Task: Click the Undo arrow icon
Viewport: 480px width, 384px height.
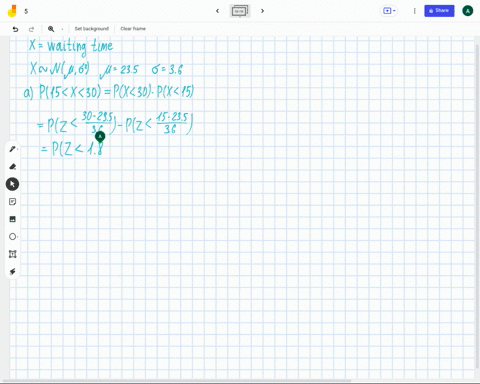Action: [15, 29]
